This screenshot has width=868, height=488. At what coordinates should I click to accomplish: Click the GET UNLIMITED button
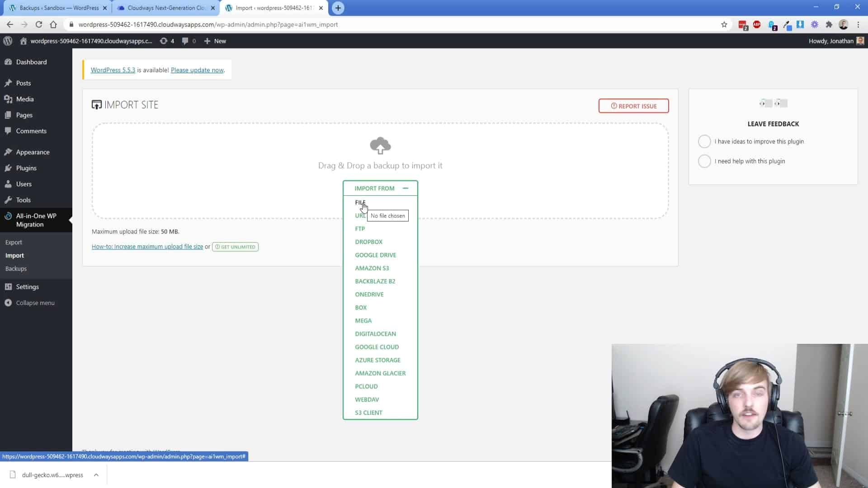point(235,247)
